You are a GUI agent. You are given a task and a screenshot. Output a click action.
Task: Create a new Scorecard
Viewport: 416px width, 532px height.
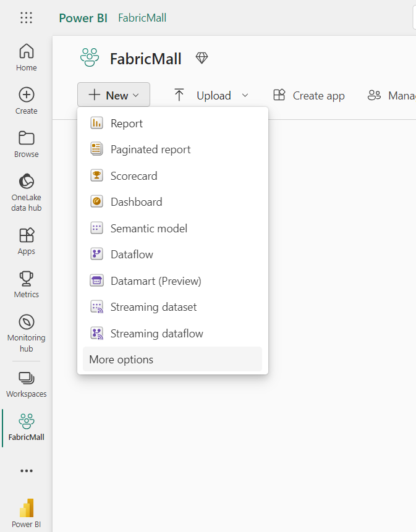tap(172, 175)
